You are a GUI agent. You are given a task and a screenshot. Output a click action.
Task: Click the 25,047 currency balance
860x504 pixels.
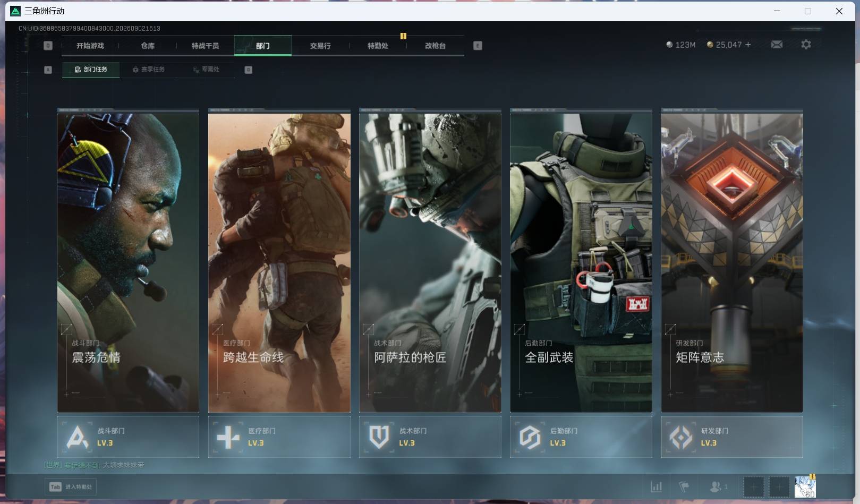tap(728, 45)
